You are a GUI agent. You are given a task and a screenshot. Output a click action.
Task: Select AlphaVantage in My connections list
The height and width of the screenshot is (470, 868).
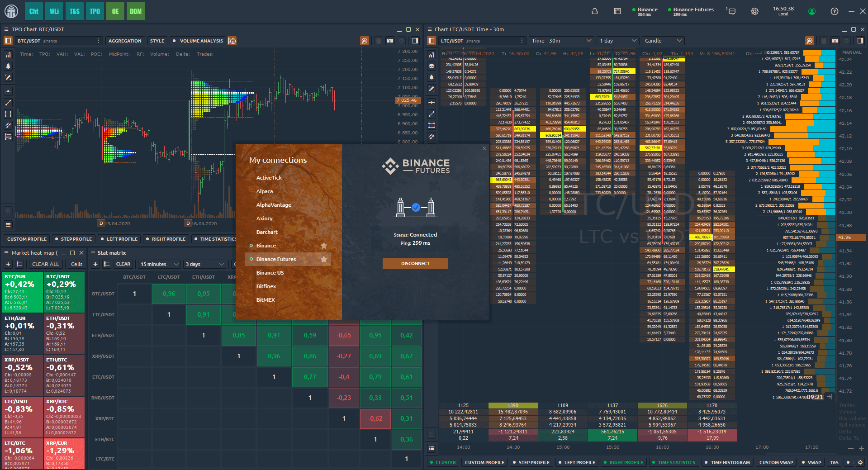tap(274, 205)
